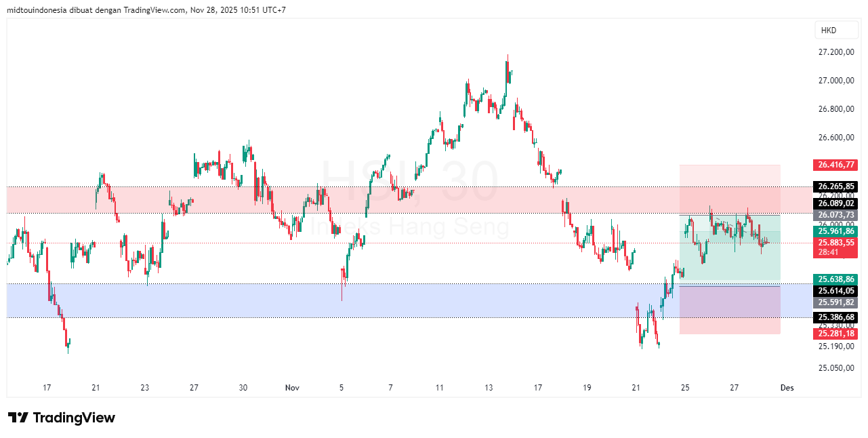Click the green 25.638,86 price label
Image resolution: width=868 pixels, height=438 pixels.
click(x=835, y=279)
